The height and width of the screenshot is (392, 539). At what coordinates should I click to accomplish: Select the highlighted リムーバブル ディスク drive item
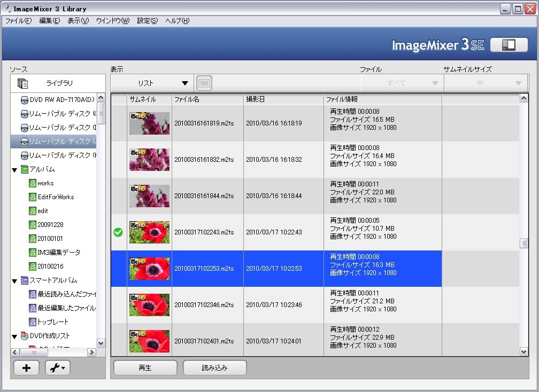(53, 142)
